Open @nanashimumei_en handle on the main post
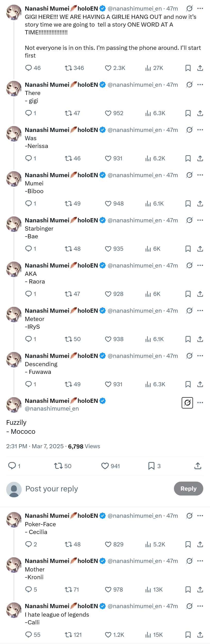Image resolution: width=210 pixels, height=644 pixels. 52,409
